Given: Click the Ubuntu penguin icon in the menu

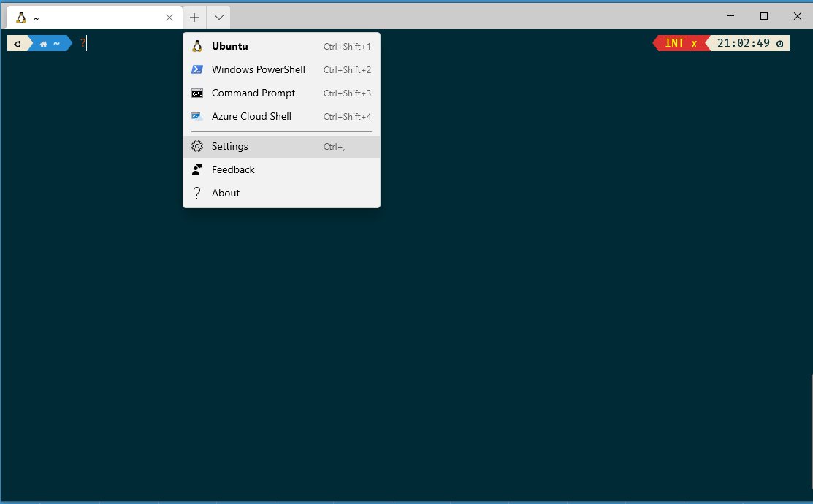Looking at the screenshot, I should pyautogui.click(x=197, y=46).
